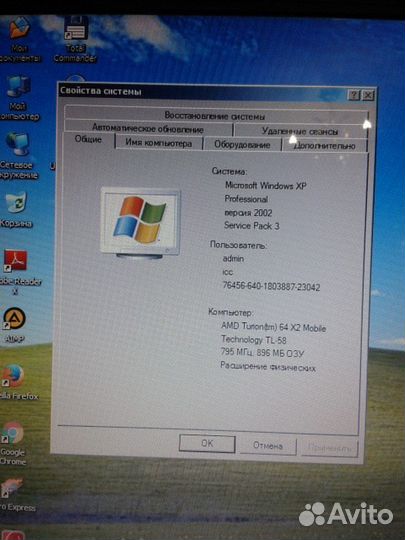Switch to the Automatic Updates tab
This screenshot has height=540, width=405.
point(148,128)
